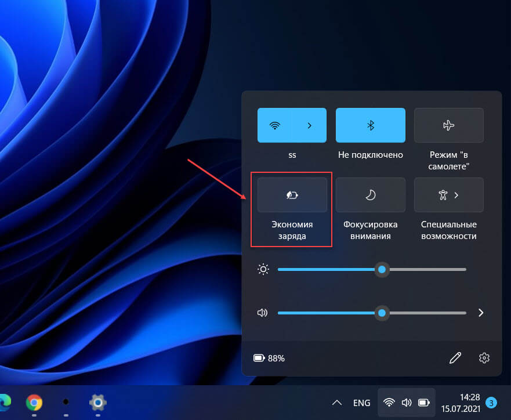Enable airplane mode tile
The width and height of the screenshot is (511, 420).
449,125
